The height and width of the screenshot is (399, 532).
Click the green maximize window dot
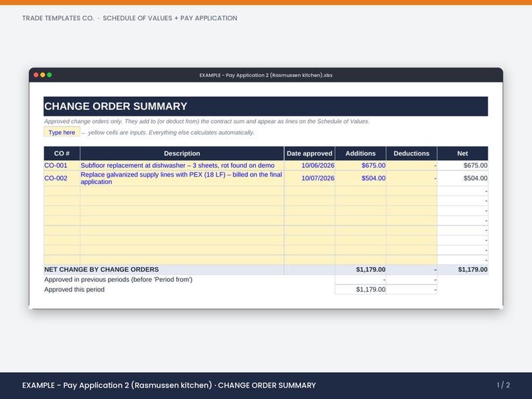point(50,75)
